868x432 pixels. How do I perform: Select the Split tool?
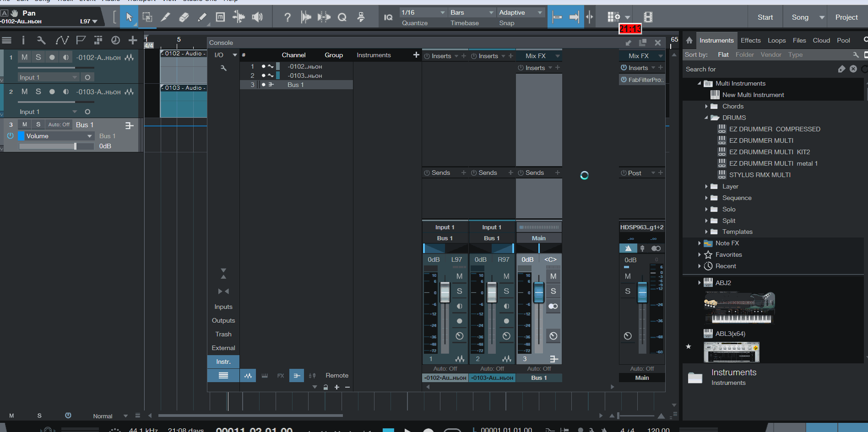165,17
